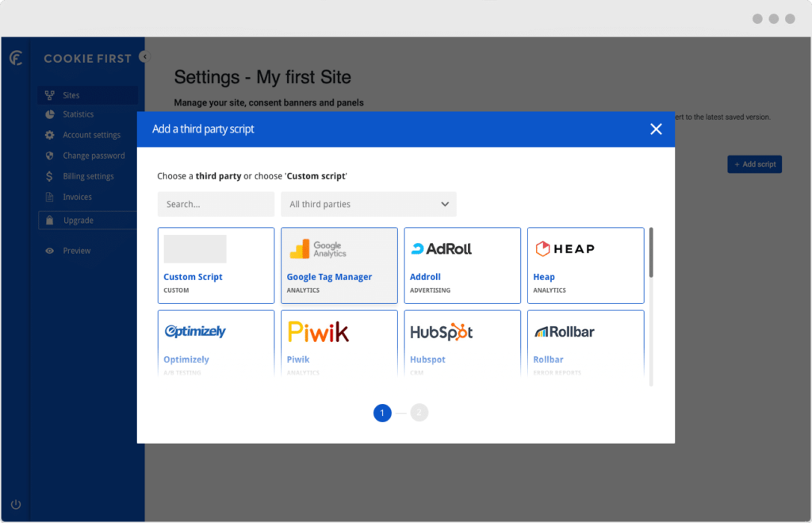This screenshot has height=523, width=812.
Task: Click the Billing settings dollar icon
Action: click(x=50, y=176)
